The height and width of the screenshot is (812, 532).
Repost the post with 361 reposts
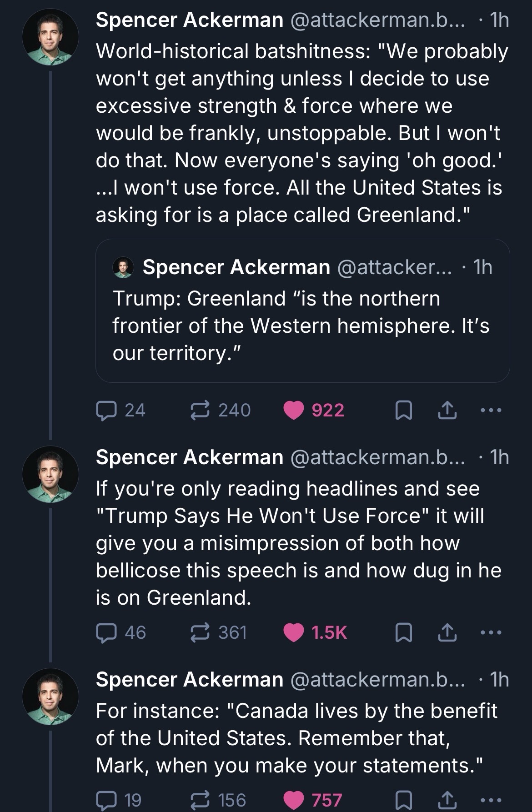pos(199,632)
